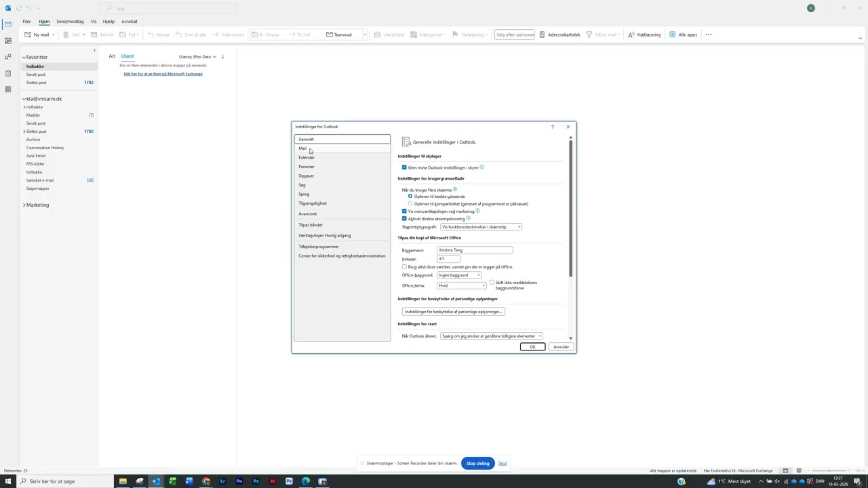Screen dimensions: 868x488
Task: Click the Højtlæsning toolbar button
Action: pos(644,35)
